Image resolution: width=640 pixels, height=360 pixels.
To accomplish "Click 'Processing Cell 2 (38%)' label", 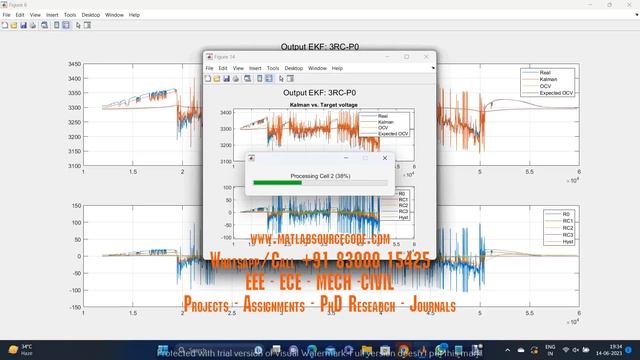I will pos(320,176).
